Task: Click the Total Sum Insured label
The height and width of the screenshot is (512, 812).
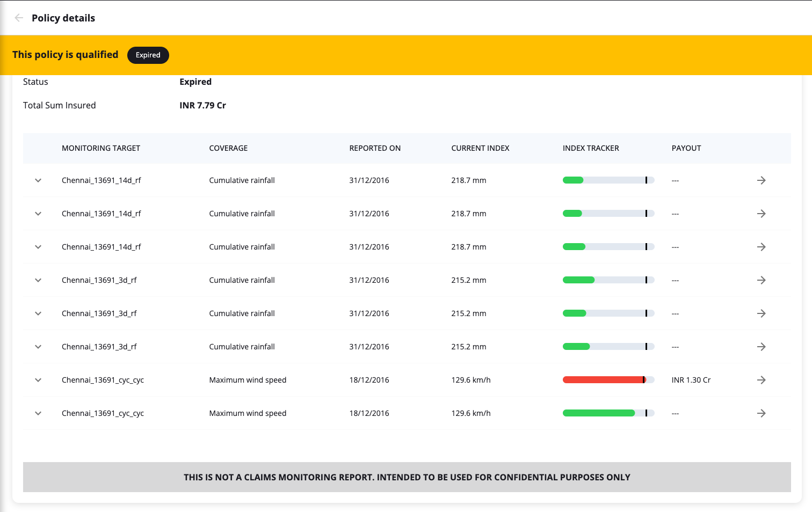Action: [x=59, y=105]
